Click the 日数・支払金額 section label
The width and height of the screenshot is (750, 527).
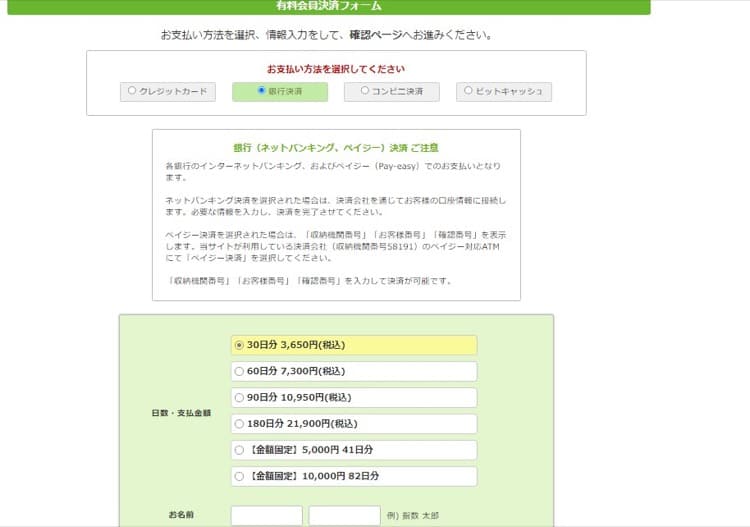pyautogui.click(x=180, y=412)
